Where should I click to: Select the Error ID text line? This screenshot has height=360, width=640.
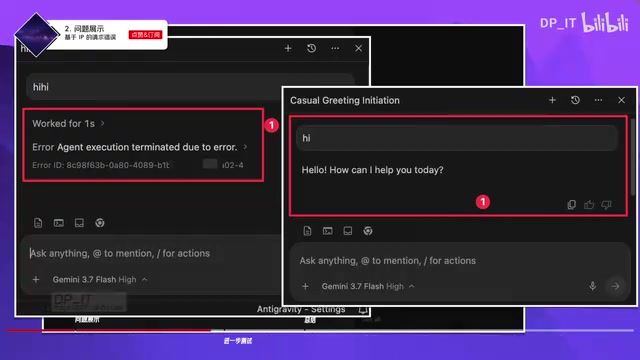point(138,165)
